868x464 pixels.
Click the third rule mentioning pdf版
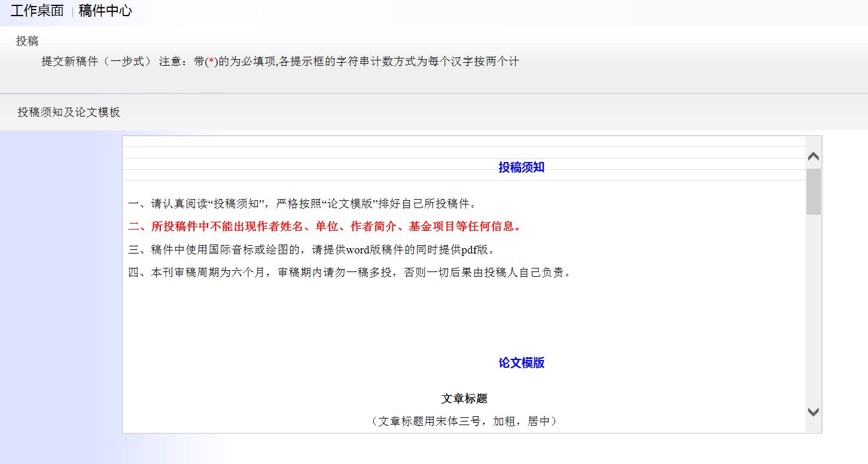312,249
